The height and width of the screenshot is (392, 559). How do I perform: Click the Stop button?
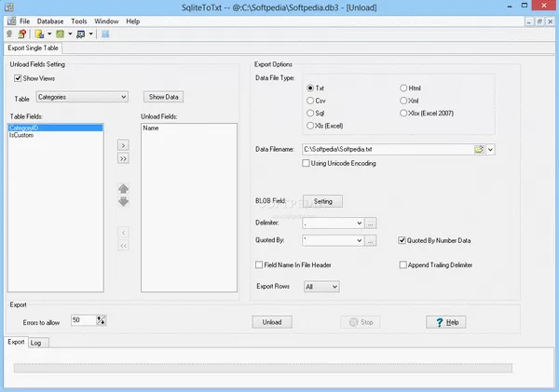[361, 322]
